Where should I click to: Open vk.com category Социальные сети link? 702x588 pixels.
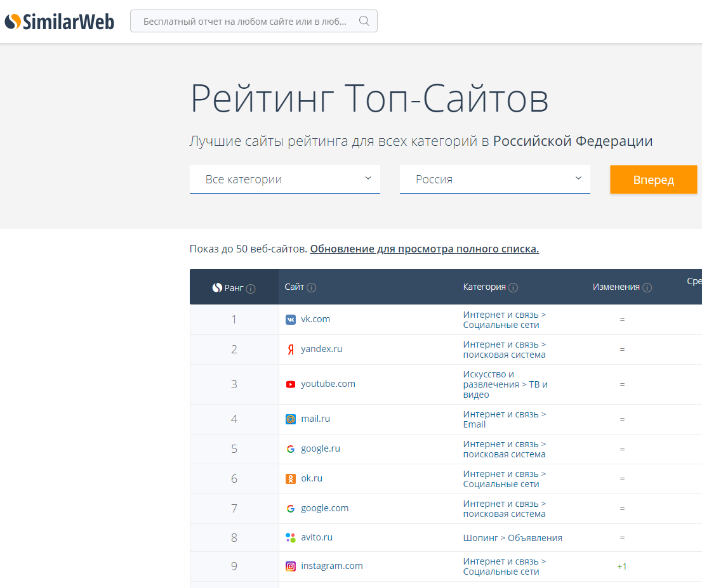click(x=505, y=320)
